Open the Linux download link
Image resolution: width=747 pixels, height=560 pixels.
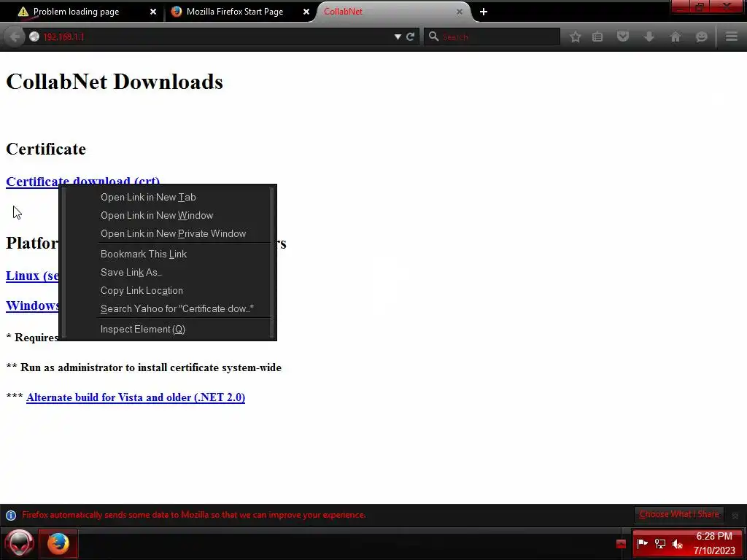pyautogui.click(x=32, y=276)
